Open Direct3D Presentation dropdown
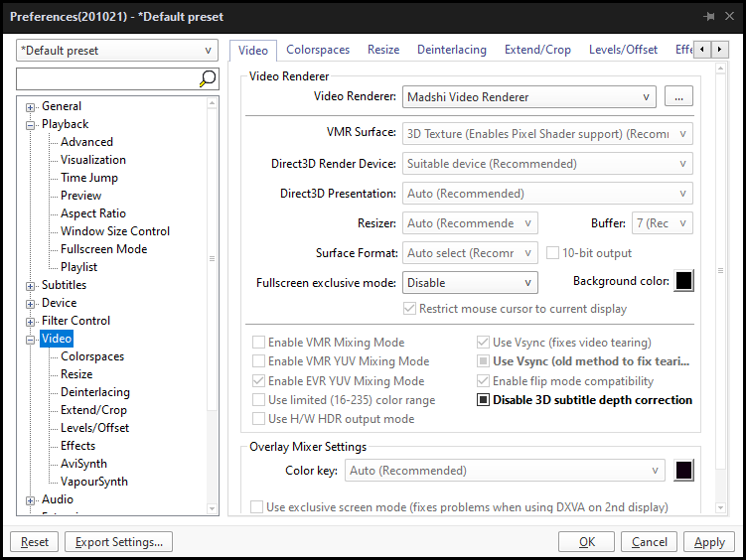The height and width of the screenshot is (560, 746). 547,194
